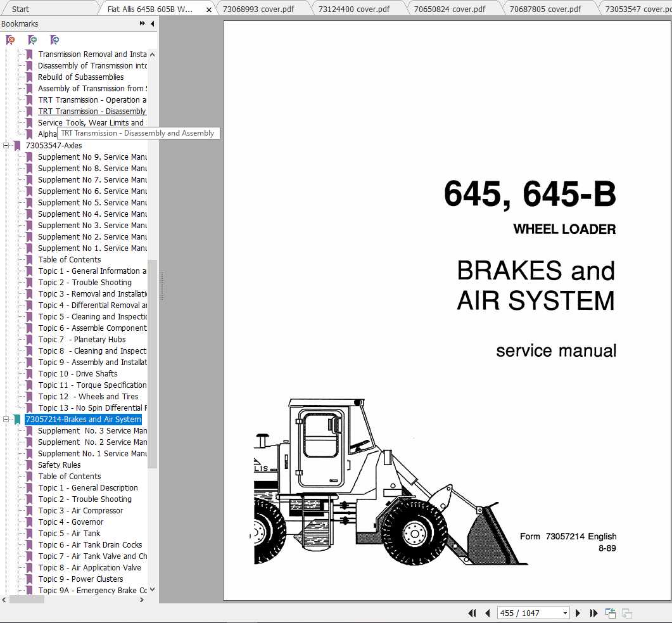Advance to the next page
The width and height of the screenshot is (672, 623).
[x=578, y=613]
